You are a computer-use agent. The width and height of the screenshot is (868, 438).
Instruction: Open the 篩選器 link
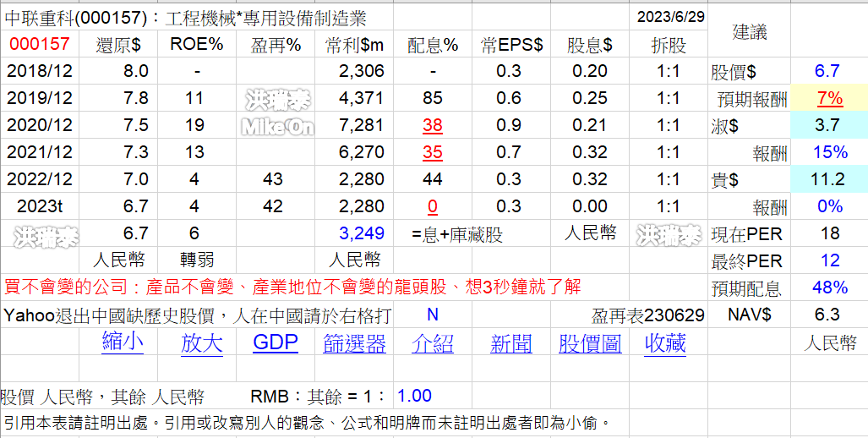point(354,343)
